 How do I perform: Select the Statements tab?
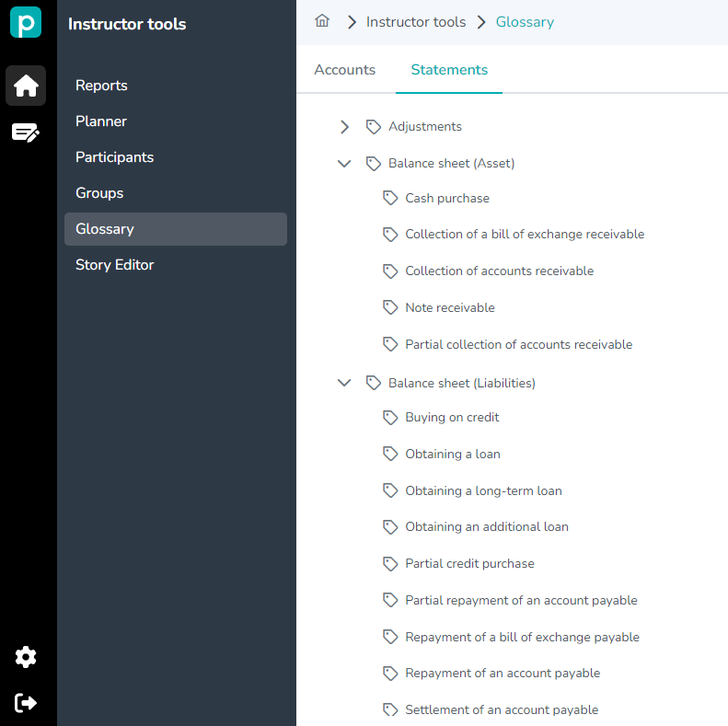pyautogui.click(x=449, y=70)
